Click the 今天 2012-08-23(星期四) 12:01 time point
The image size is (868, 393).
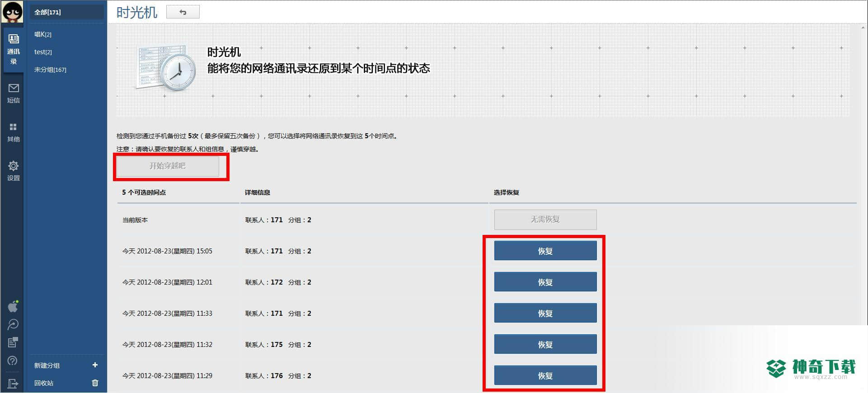167,282
